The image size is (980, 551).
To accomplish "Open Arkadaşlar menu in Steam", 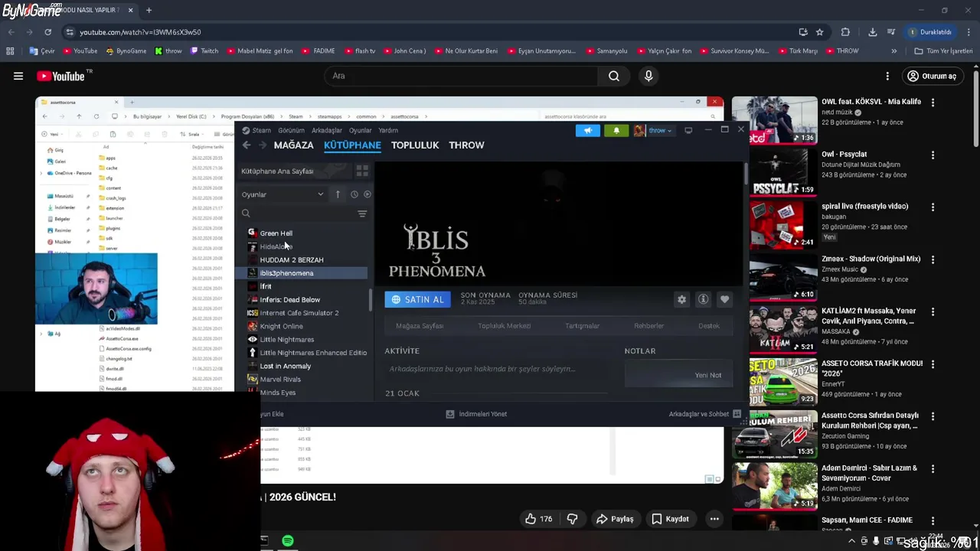I will coord(327,130).
